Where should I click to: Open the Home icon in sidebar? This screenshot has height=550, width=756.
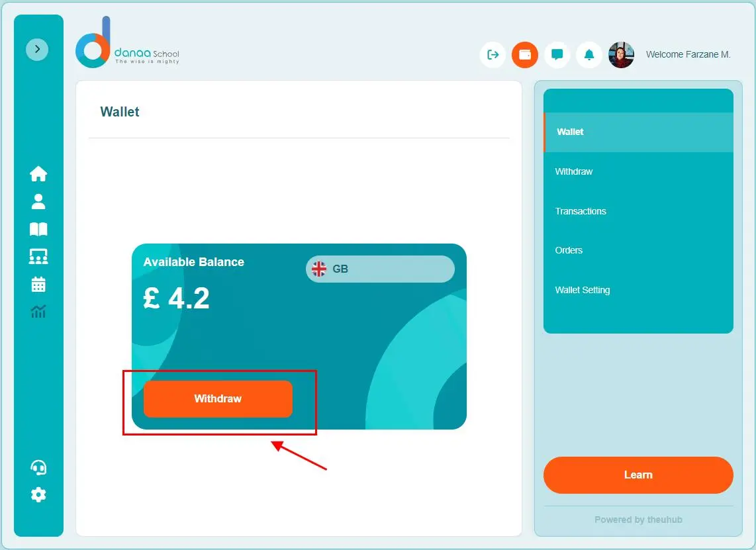pyautogui.click(x=38, y=173)
